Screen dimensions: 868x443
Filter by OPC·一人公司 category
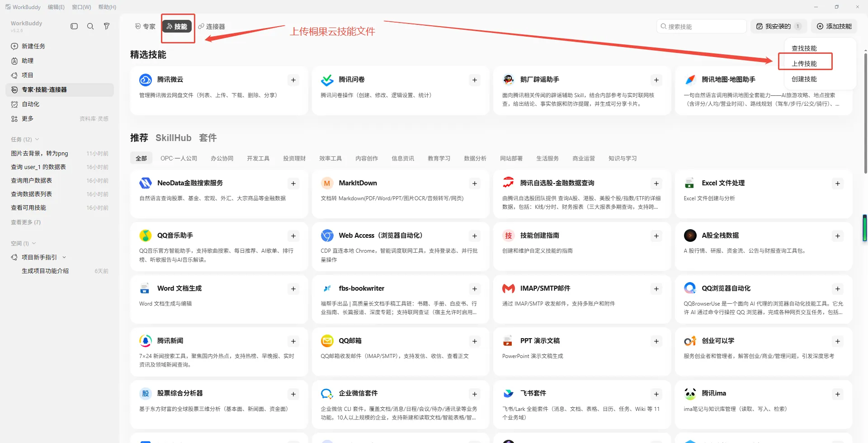(179, 158)
